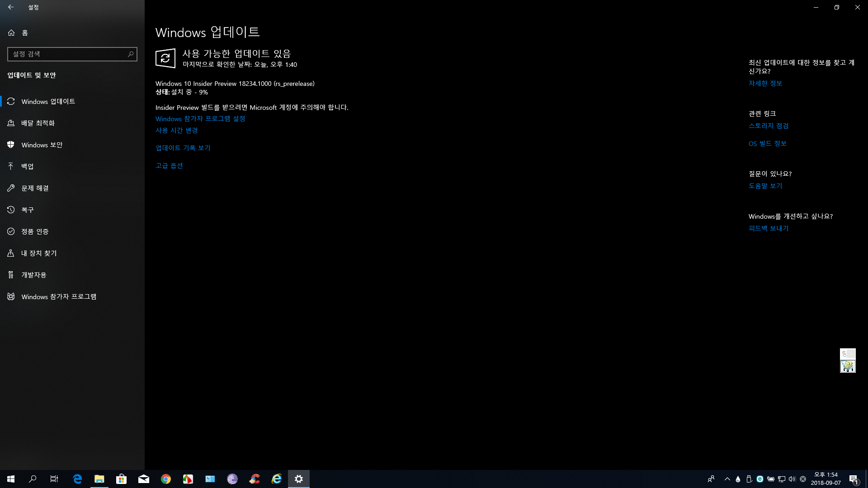
Task: Open the Windows Start menu
Action: [x=11, y=479]
